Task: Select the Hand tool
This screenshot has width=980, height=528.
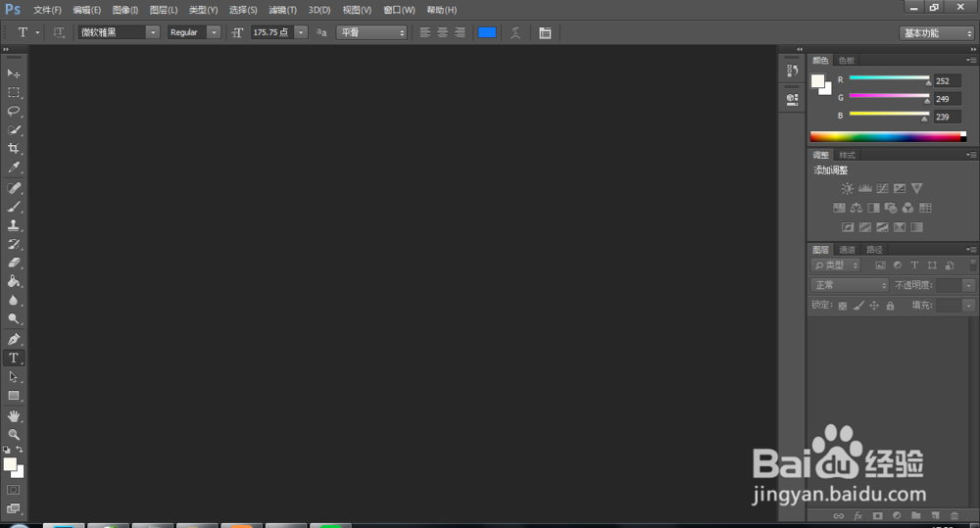Action: pyautogui.click(x=13, y=416)
